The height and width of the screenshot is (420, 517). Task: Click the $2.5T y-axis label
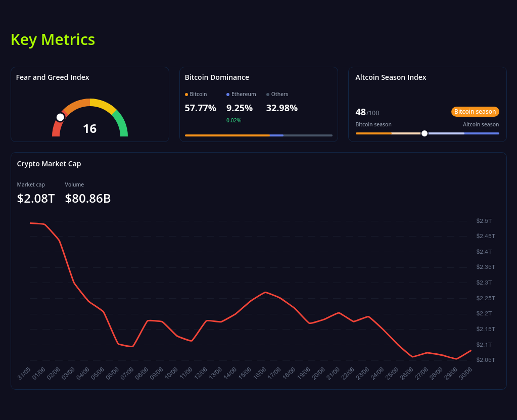point(484,221)
